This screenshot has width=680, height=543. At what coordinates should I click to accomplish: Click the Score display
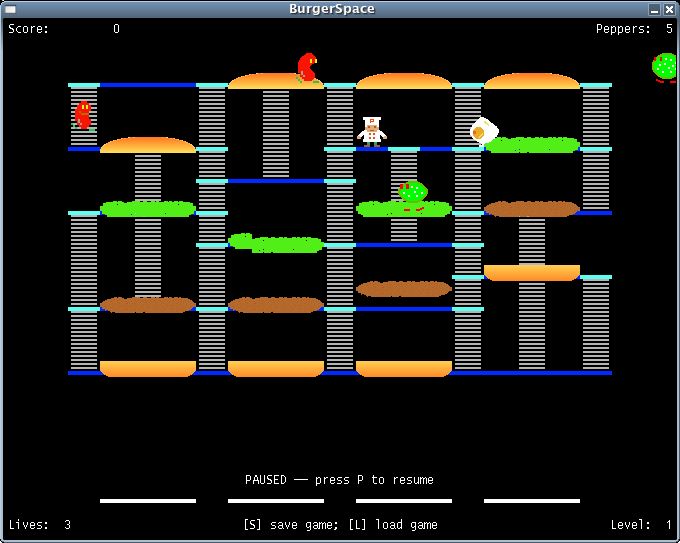tap(64, 29)
